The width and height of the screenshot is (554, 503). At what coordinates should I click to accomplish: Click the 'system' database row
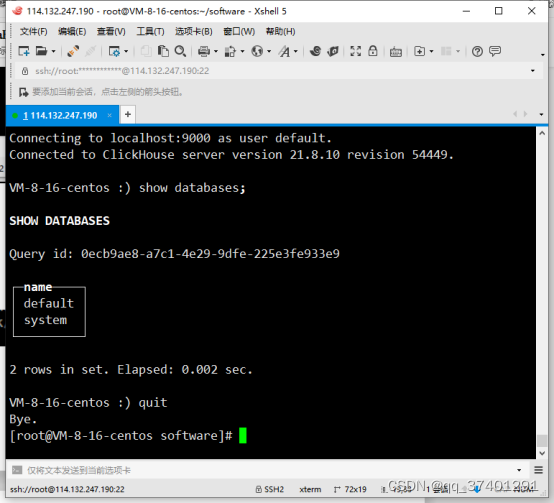(45, 320)
